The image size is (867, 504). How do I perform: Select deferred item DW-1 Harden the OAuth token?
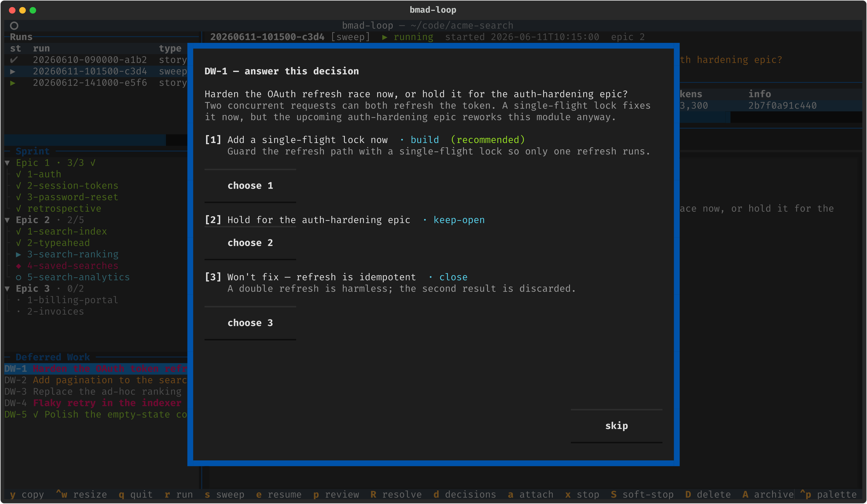click(x=96, y=369)
